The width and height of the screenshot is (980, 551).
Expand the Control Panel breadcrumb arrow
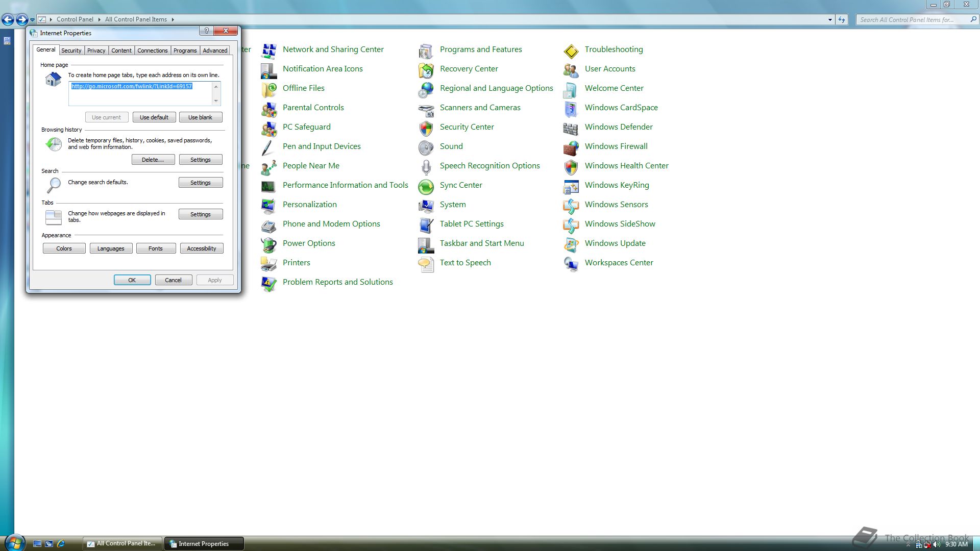click(99, 20)
